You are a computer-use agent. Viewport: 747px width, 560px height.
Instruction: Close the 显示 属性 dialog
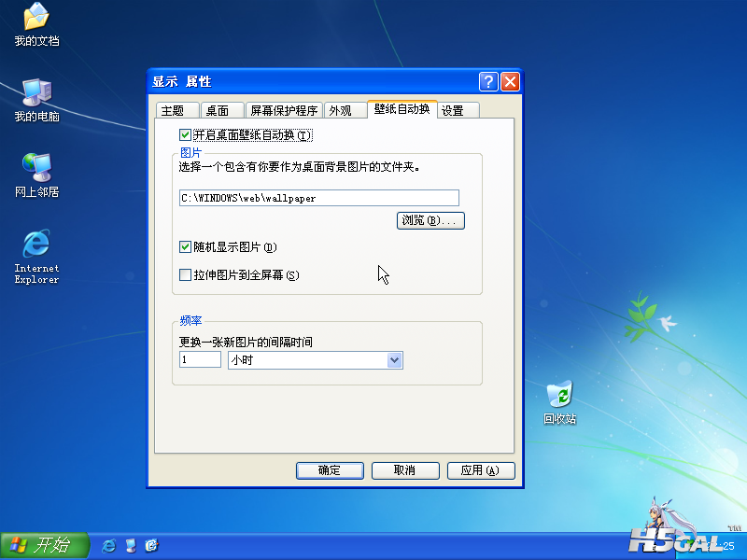510,81
